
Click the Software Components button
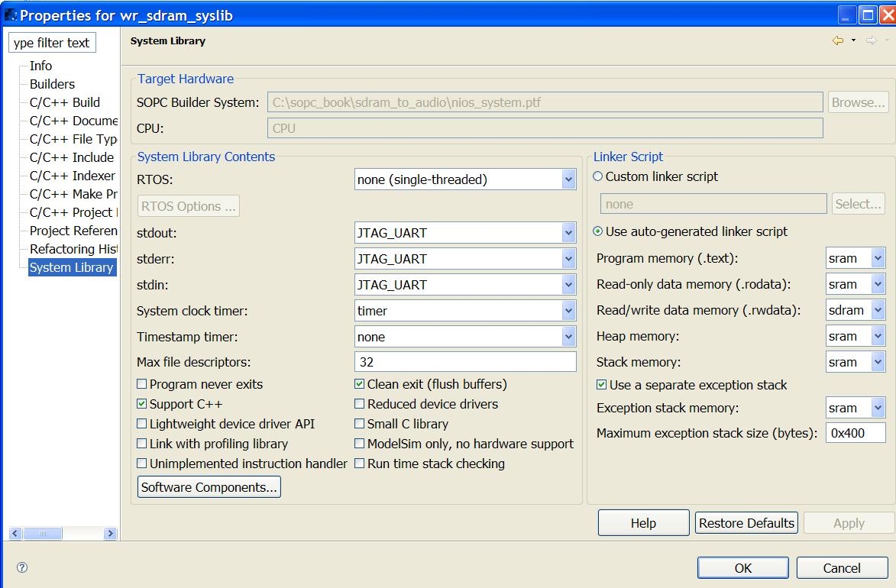(209, 487)
